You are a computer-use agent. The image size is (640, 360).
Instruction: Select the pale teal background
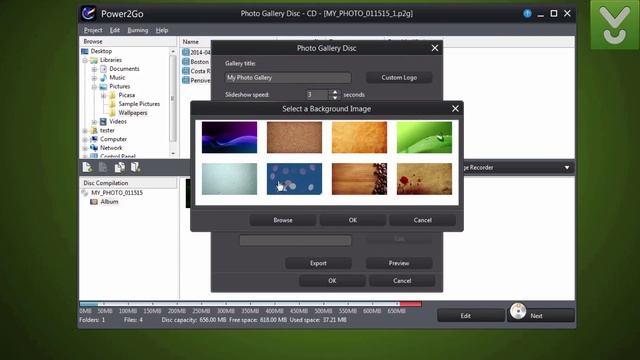click(229, 179)
